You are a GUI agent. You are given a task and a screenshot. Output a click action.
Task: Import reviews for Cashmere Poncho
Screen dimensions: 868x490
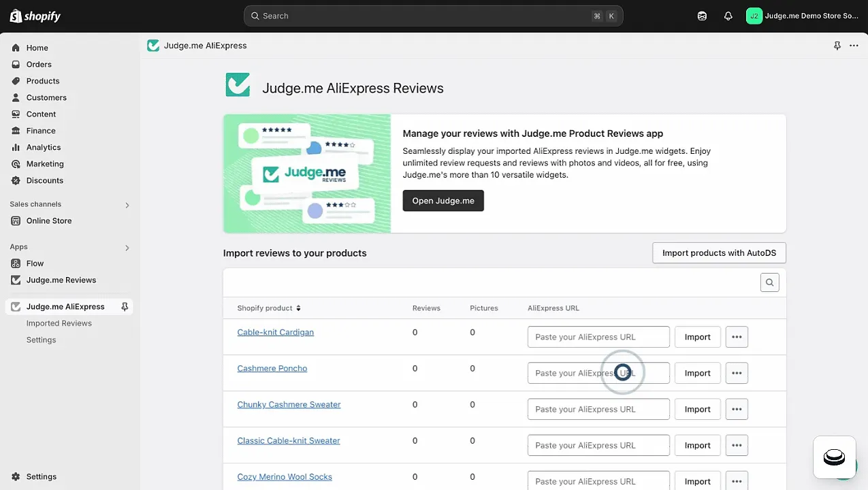click(698, 373)
